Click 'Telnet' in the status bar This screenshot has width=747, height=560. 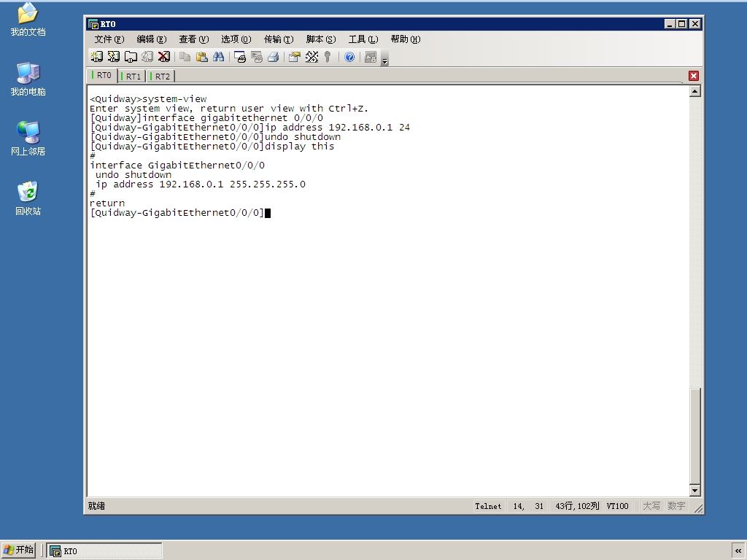coord(488,506)
